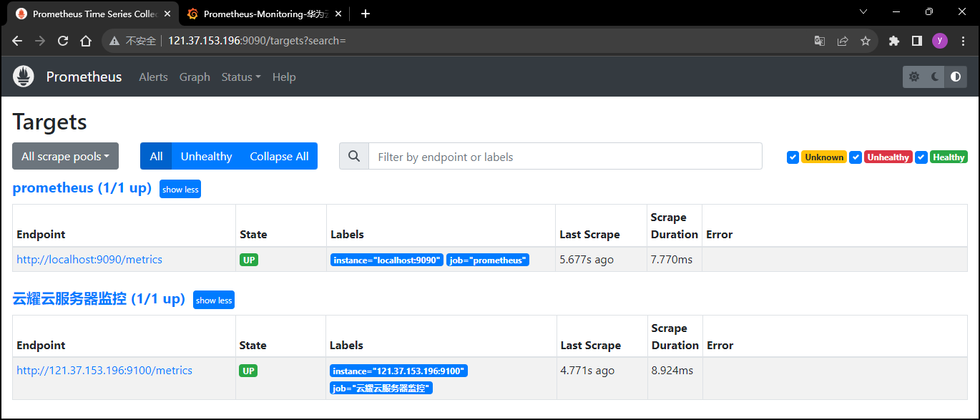
Task: Click the search magnifier icon
Action: click(x=354, y=156)
